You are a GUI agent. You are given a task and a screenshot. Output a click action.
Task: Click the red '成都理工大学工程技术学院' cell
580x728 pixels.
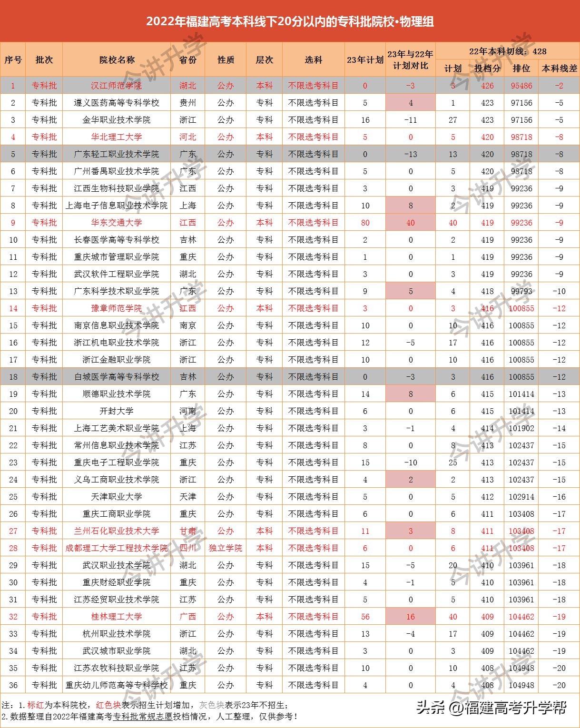(x=117, y=548)
